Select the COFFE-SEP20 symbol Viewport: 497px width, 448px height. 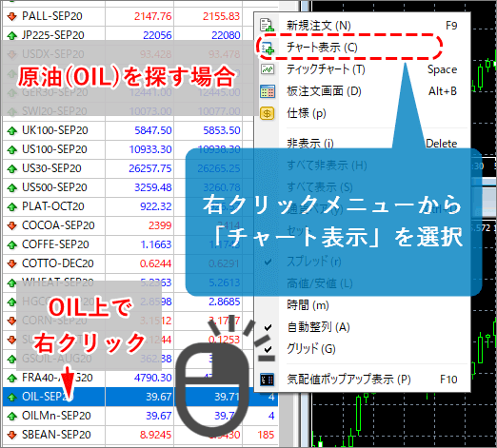[x=55, y=244]
